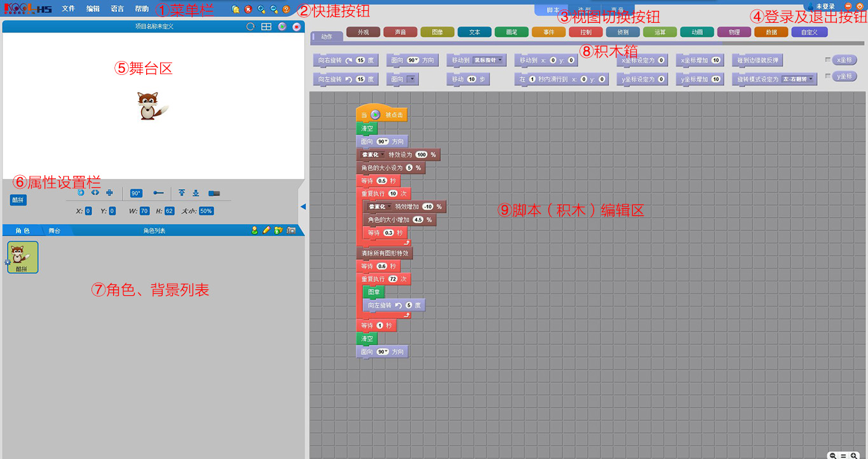Click the red delete icon in quick toolbar
Image resolution: width=868 pixels, height=459 pixels.
coord(248,10)
